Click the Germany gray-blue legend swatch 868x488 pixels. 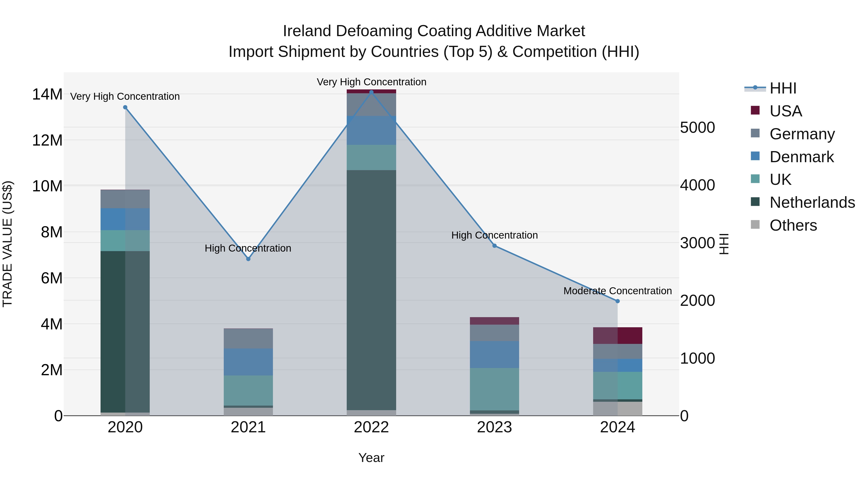pyautogui.click(x=755, y=133)
